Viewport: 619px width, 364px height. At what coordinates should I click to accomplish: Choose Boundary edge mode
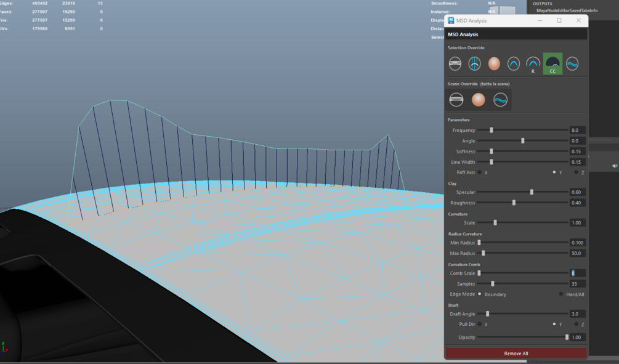click(480, 294)
